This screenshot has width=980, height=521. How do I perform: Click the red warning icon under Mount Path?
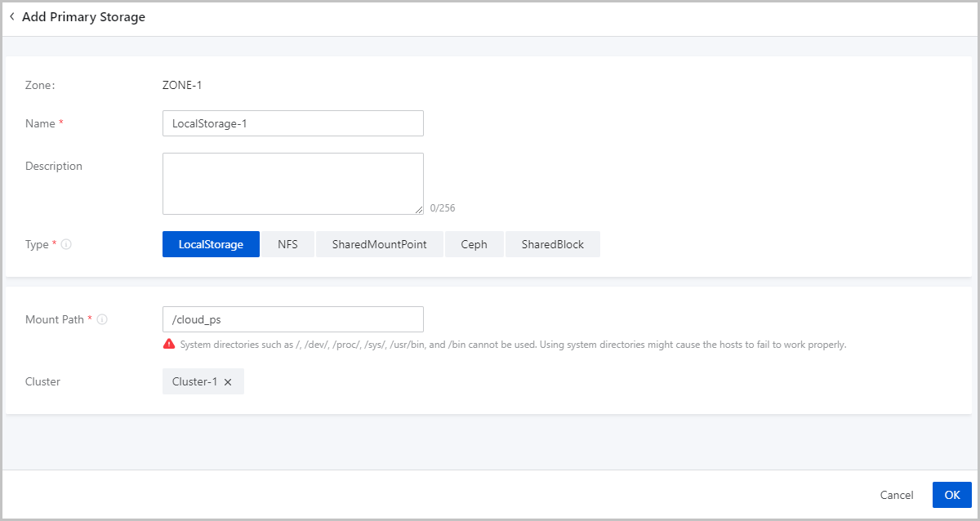click(169, 345)
